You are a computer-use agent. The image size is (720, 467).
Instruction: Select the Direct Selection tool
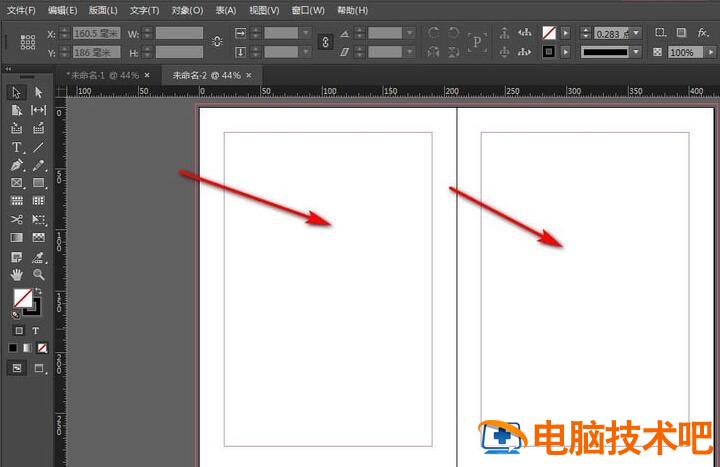point(39,92)
